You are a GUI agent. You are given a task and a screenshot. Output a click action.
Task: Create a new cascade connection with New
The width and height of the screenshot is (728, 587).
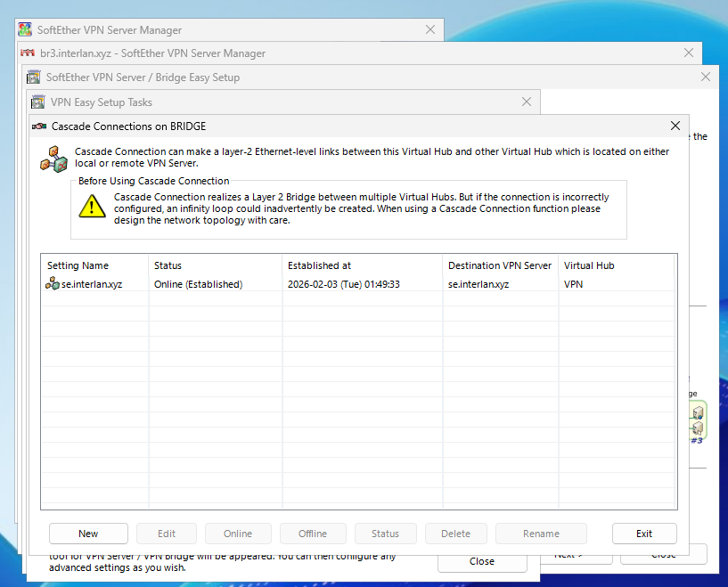(88, 534)
